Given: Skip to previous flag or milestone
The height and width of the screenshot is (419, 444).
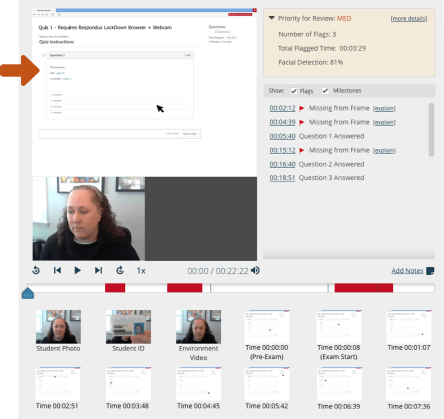Looking at the screenshot, I should click(x=57, y=270).
